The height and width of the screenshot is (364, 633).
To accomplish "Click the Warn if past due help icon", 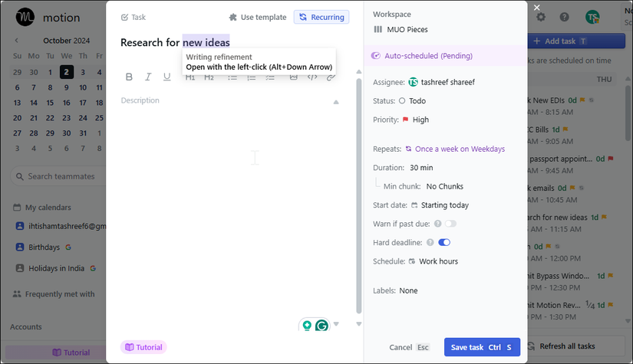I will (437, 224).
